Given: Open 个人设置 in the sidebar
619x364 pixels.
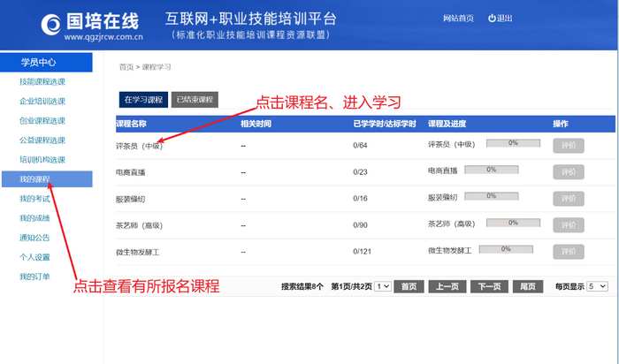Looking at the screenshot, I should pos(34,257).
